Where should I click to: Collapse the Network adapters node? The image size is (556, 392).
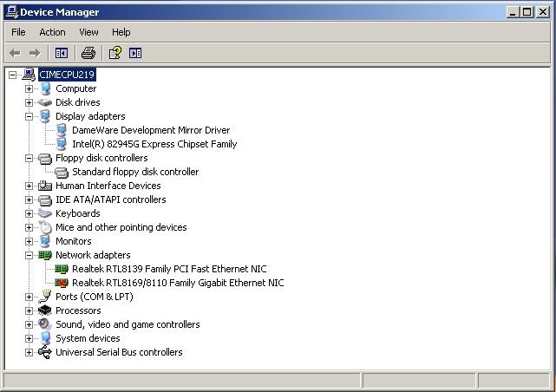(29, 255)
